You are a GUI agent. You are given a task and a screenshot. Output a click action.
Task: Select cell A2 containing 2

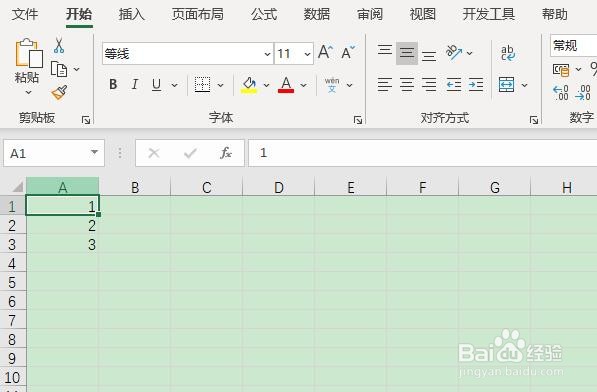click(x=62, y=225)
